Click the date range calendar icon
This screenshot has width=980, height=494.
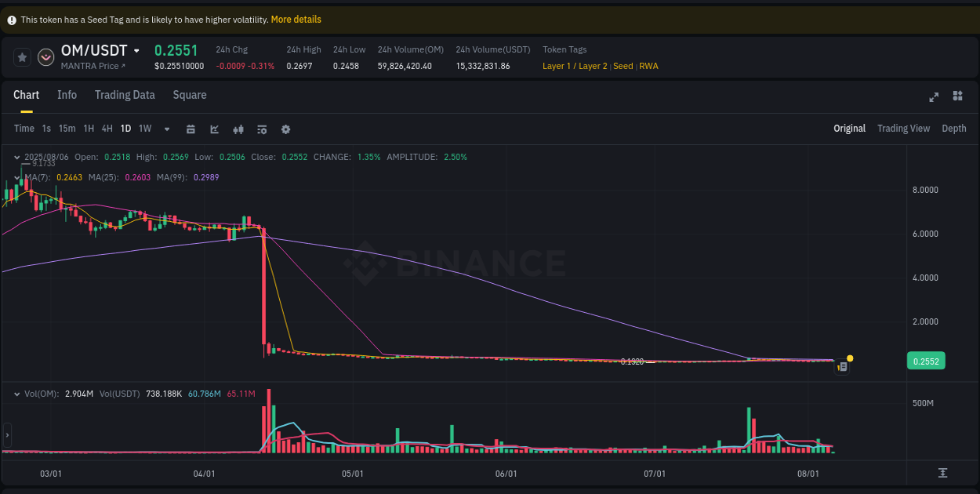tap(191, 129)
